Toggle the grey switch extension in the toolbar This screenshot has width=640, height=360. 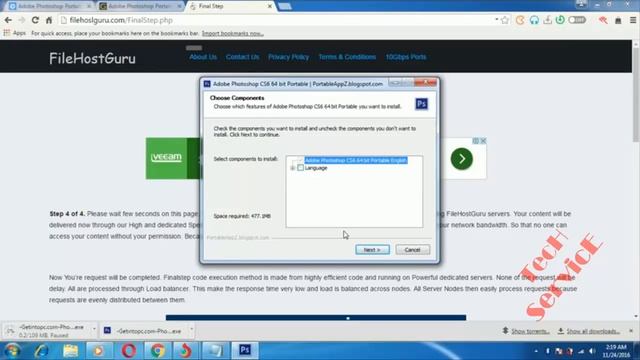point(577,20)
